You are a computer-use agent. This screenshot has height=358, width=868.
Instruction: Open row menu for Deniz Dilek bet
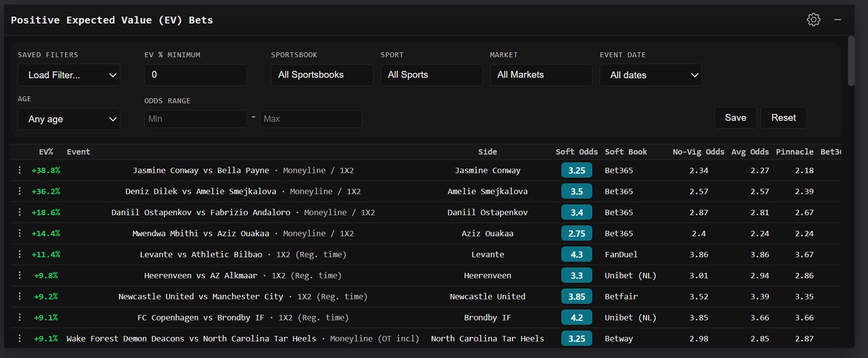(x=20, y=191)
